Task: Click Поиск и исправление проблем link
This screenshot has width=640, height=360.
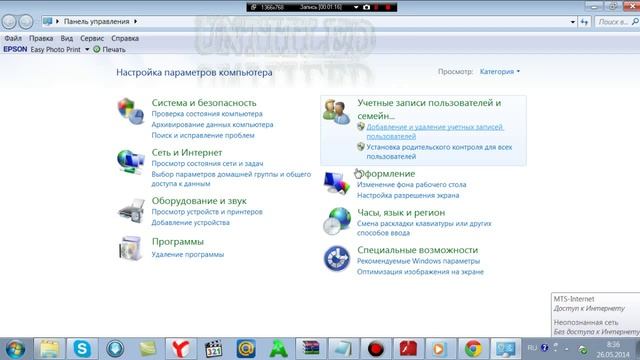Action: (x=203, y=135)
